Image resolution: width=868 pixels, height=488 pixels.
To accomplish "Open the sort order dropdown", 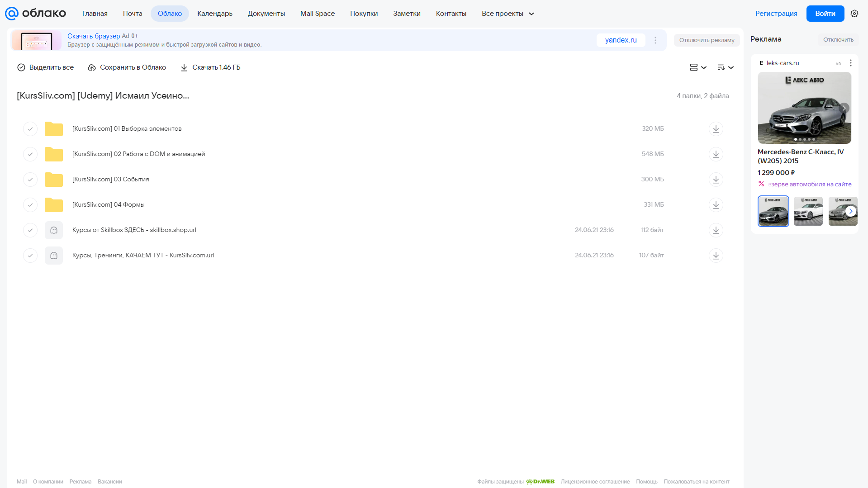I will point(726,67).
